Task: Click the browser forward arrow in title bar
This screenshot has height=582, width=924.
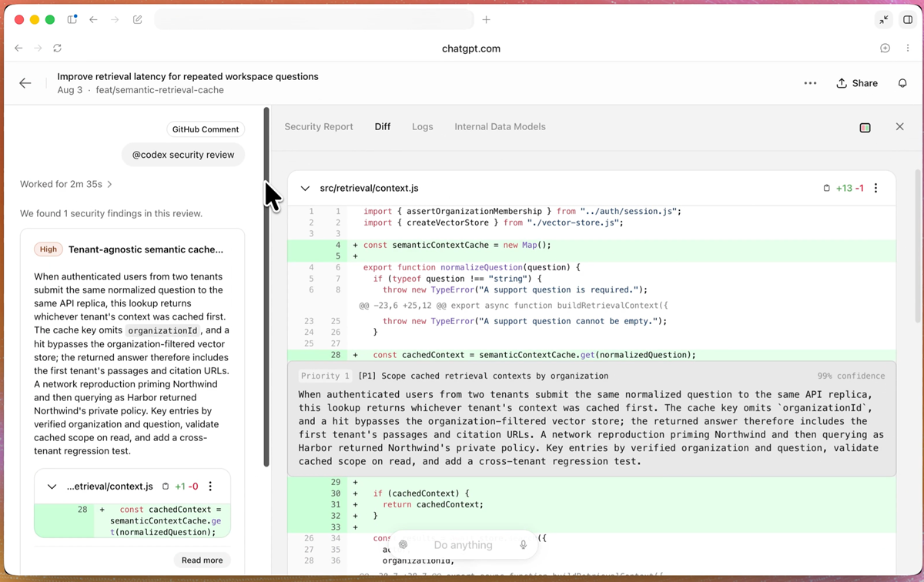Action: 115,19
